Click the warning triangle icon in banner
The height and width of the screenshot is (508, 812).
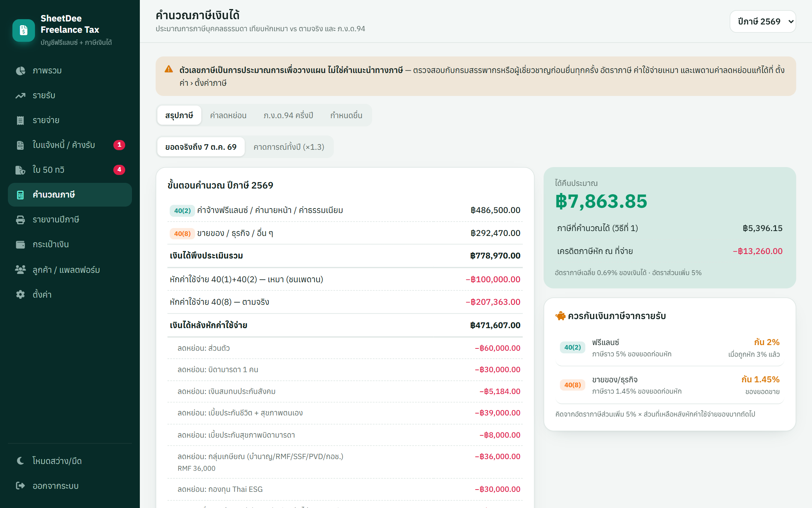point(169,69)
